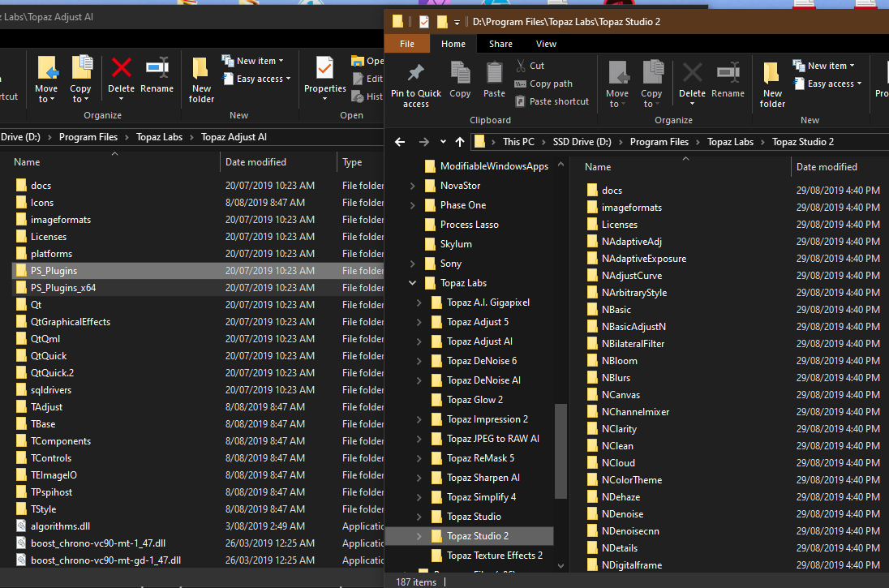Screen dimensions: 889x588
Task: Go up one folder level in Topaz Studio 2
Action: [x=460, y=142]
